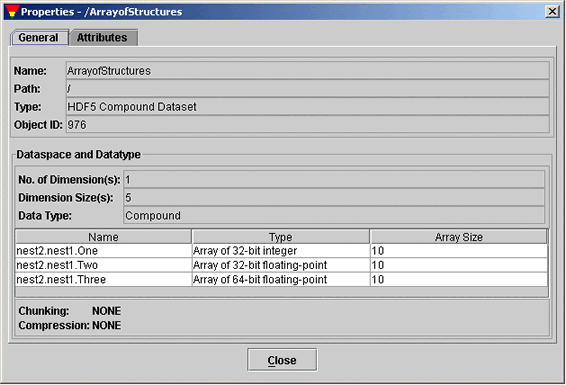Close the Properties window with X icon
Image resolution: width=566 pixels, height=385 pixels.
(x=552, y=12)
